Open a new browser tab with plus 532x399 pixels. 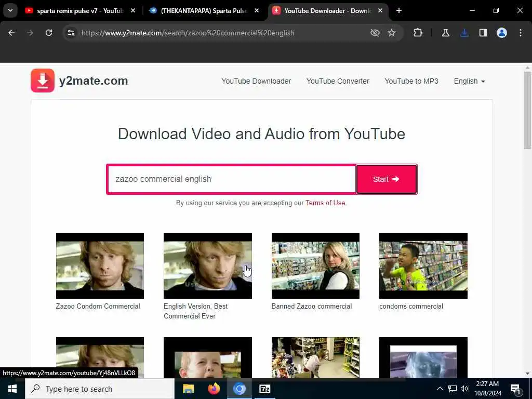tap(399, 10)
